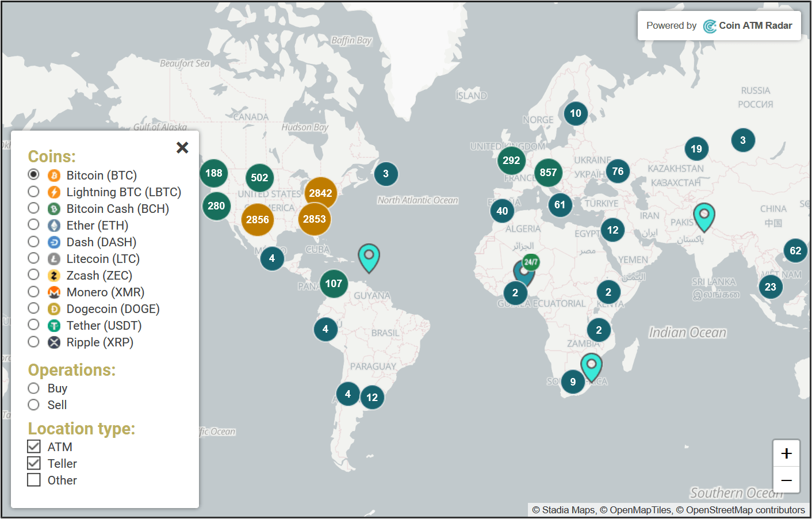Screen dimensions: 812x519
Task: Open the 502 cluster marker
Action: coord(259,178)
